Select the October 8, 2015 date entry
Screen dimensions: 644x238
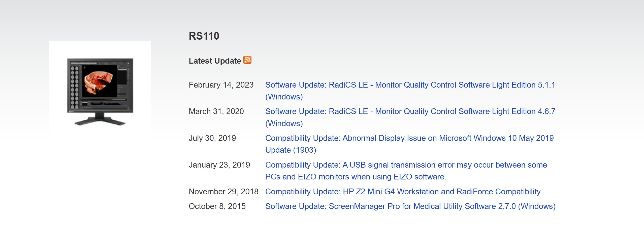pyautogui.click(x=217, y=206)
